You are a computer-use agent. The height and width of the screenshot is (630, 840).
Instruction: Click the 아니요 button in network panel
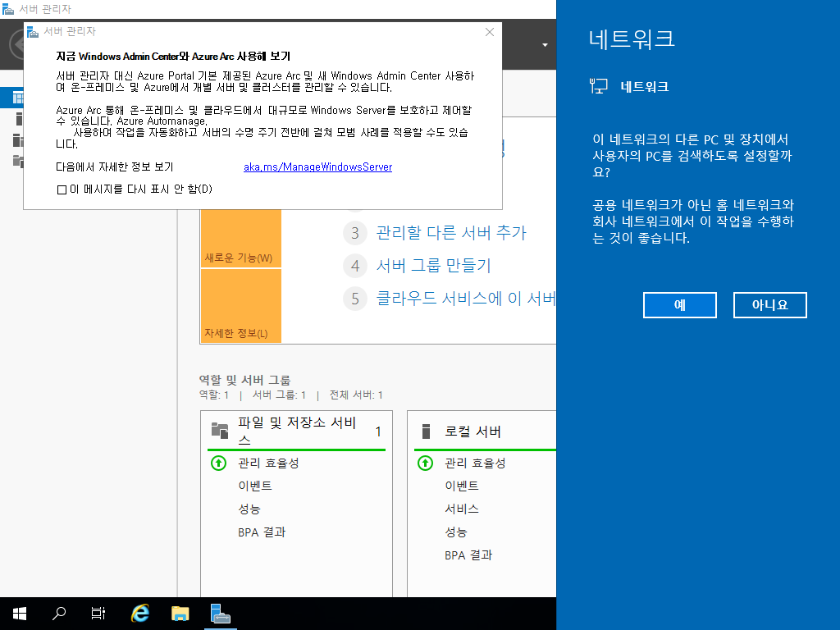(x=769, y=305)
